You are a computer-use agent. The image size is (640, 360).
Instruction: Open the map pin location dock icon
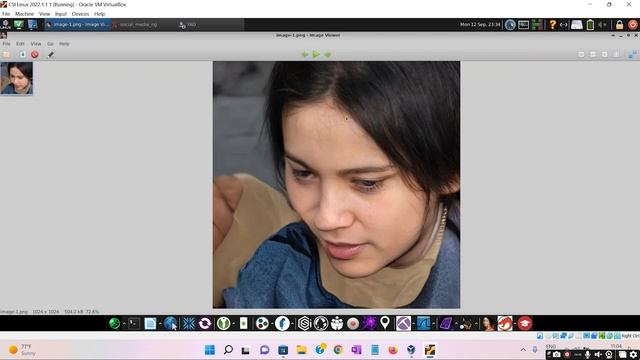point(385,322)
